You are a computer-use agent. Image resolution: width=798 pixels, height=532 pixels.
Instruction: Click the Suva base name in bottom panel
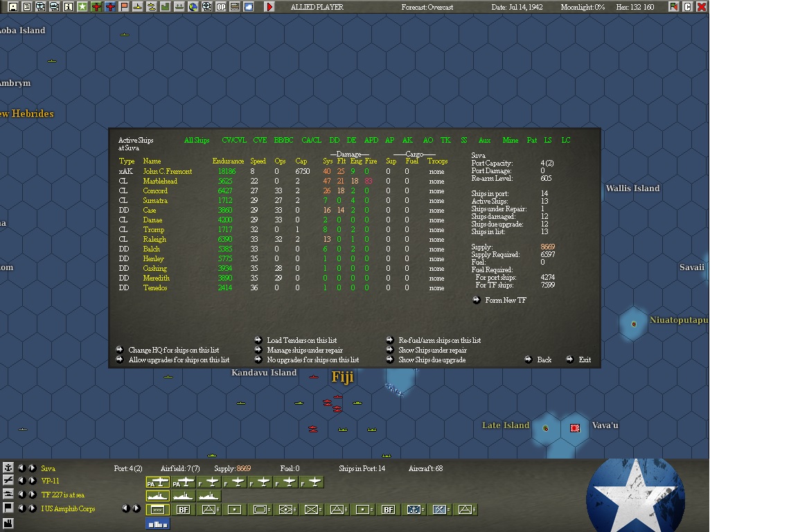point(48,468)
